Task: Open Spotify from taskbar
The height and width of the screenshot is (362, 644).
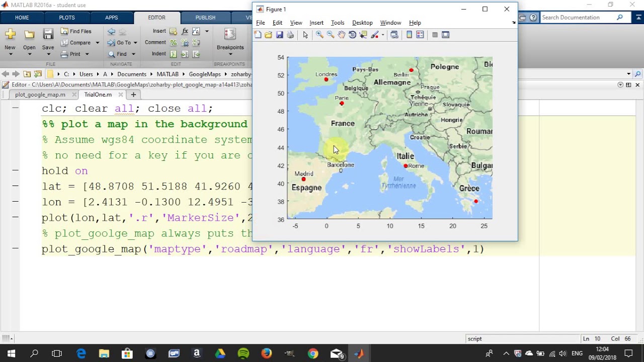Action: pyautogui.click(x=243, y=353)
